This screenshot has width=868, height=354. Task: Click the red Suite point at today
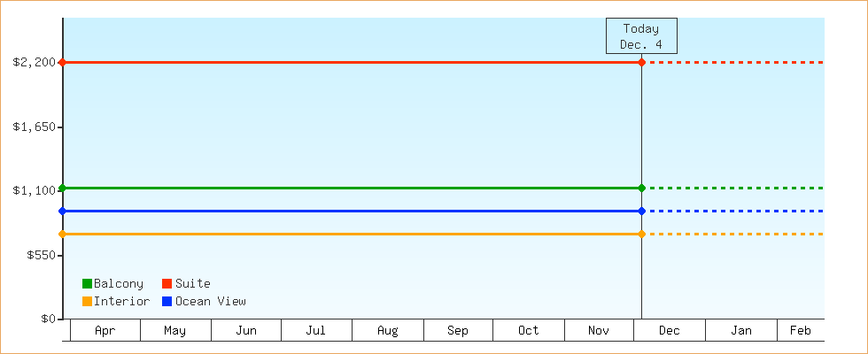click(641, 62)
